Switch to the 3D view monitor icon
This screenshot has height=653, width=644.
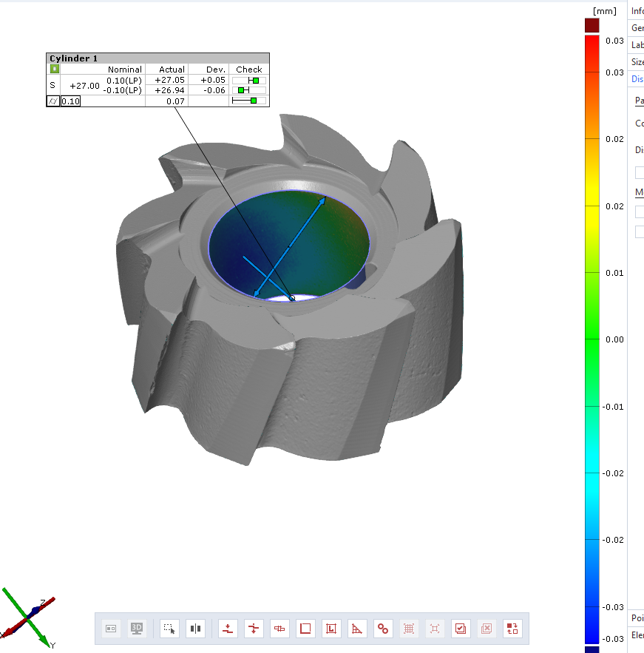137,629
